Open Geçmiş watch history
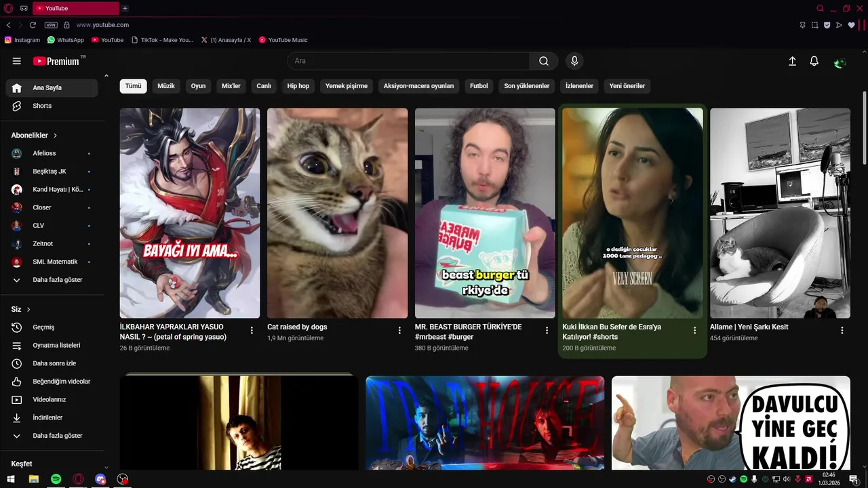Screen dimensions: 868x488 52,327
